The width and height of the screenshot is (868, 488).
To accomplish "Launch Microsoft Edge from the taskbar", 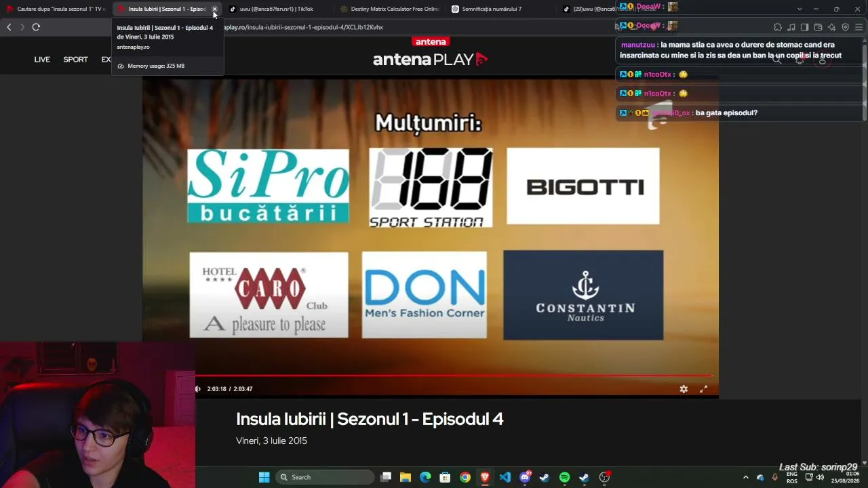I will (x=425, y=477).
